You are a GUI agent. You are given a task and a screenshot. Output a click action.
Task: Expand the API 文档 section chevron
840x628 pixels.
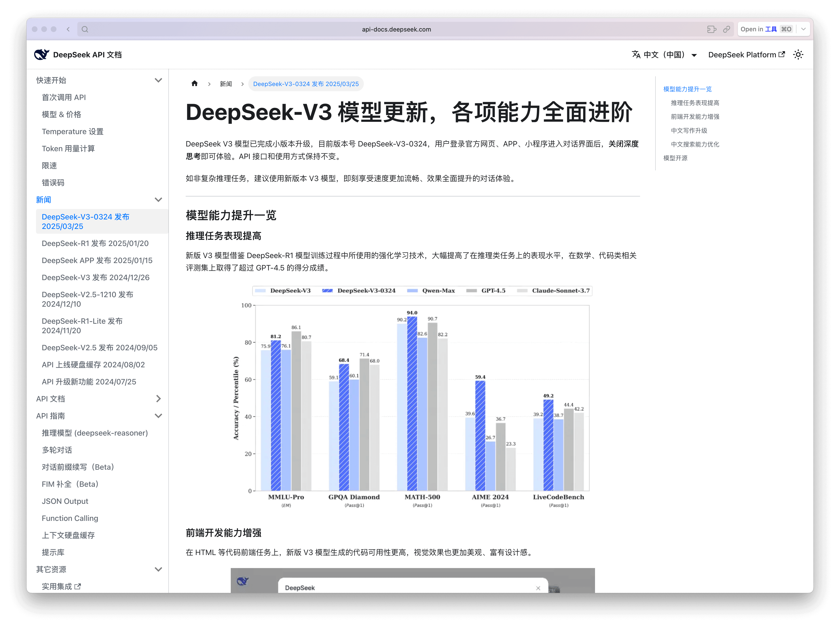[158, 398]
